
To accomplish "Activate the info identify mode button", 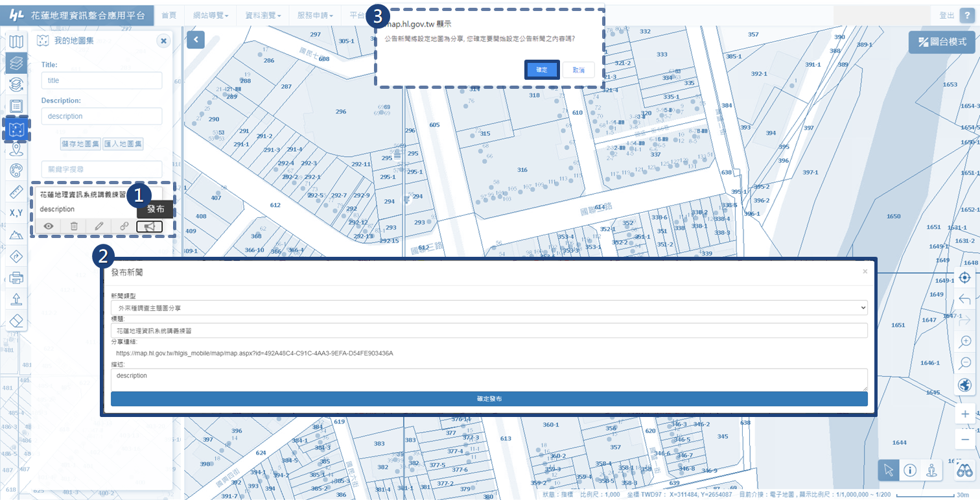I will (x=910, y=471).
